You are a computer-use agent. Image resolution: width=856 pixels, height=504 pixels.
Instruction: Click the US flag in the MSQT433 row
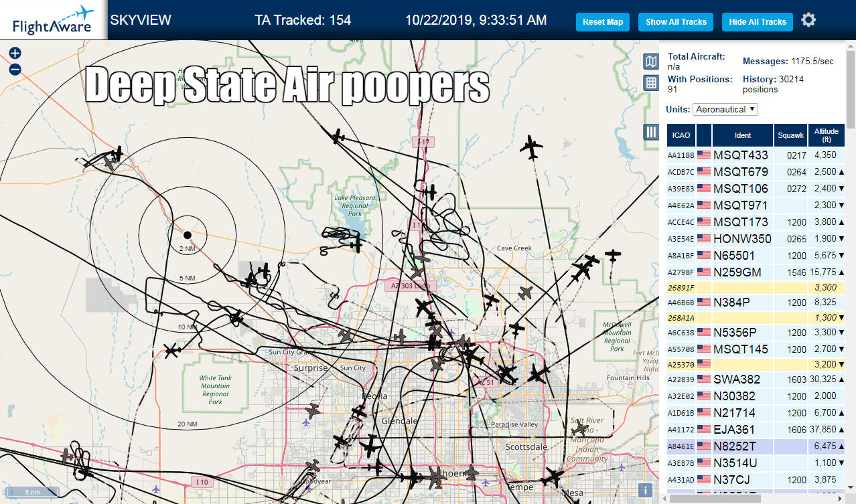[x=704, y=155]
